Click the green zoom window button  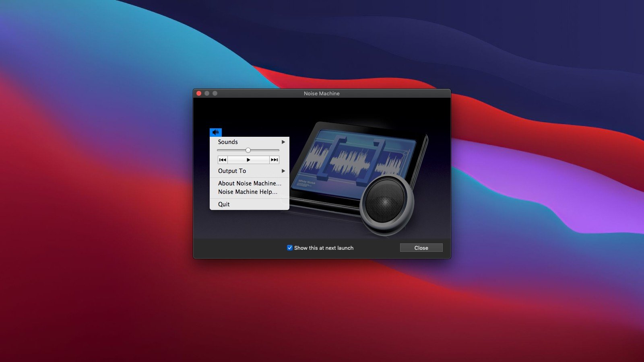click(215, 93)
